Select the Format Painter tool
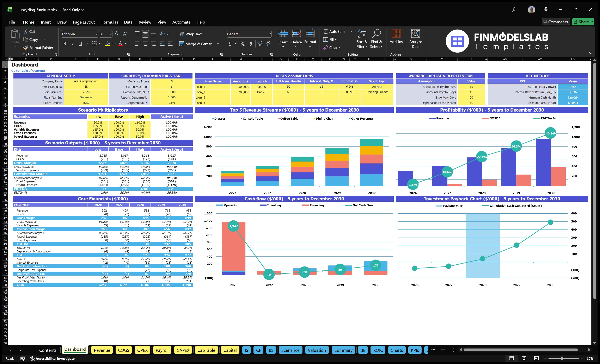 (x=38, y=48)
